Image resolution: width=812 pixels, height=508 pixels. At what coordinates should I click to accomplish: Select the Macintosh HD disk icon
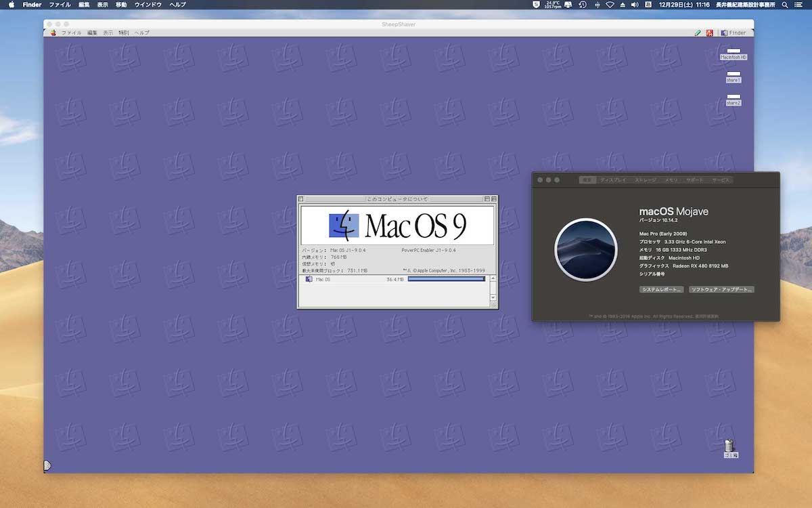point(734,54)
